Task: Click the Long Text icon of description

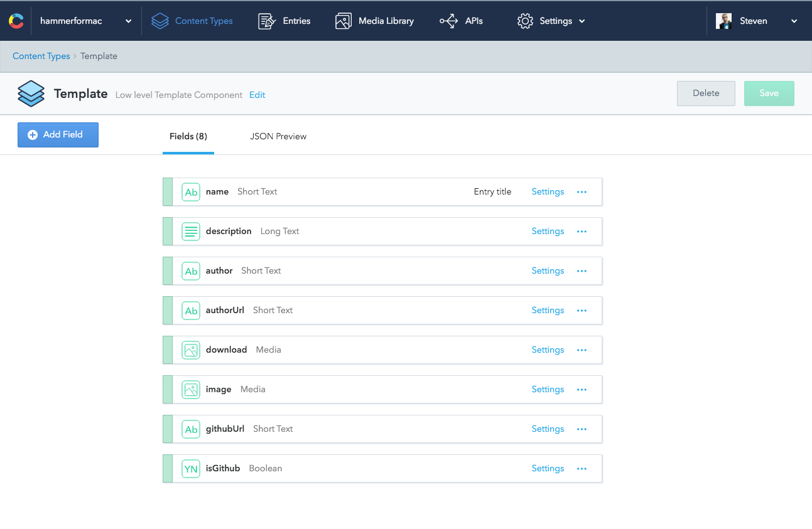Action: click(191, 232)
